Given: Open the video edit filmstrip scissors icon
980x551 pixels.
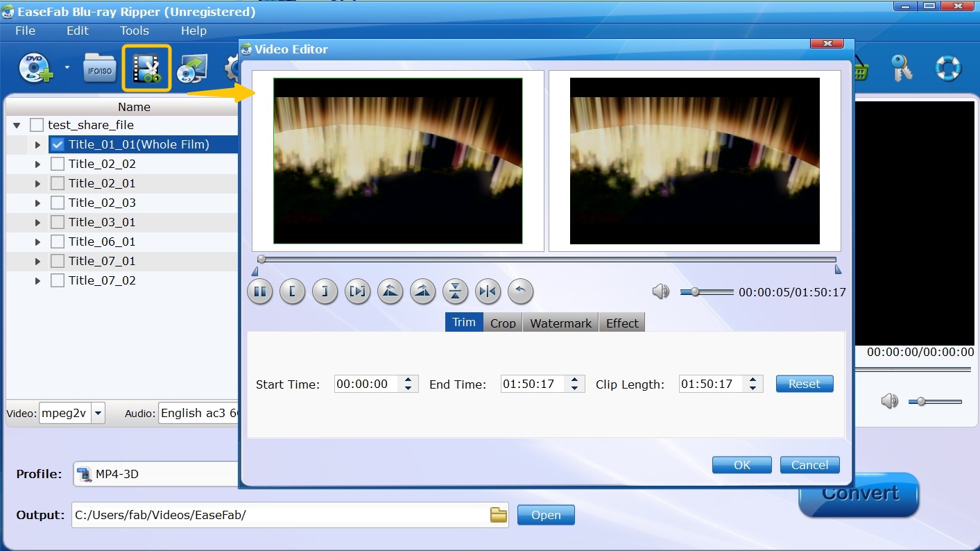Looking at the screenshot, I should tap(146, 68).
